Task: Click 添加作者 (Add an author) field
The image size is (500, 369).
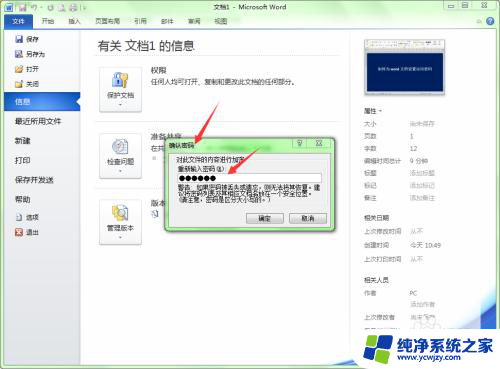Action: 422,304
